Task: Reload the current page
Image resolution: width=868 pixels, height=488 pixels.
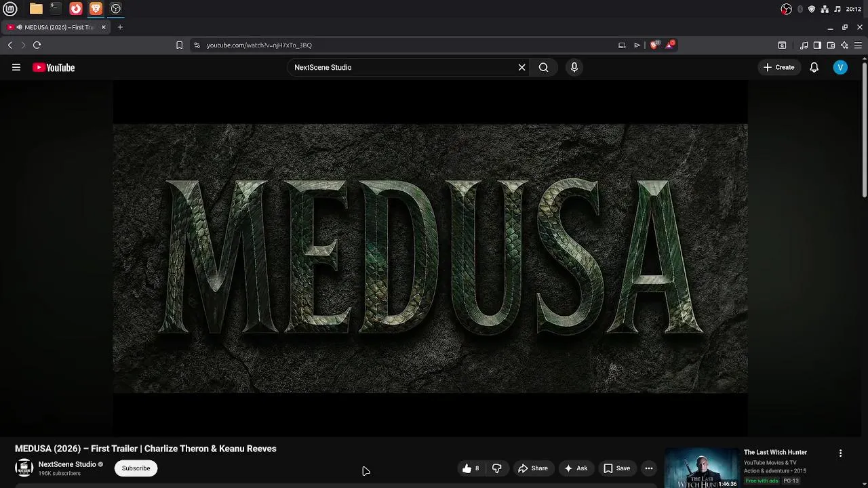Action: [x=37, y=45]
